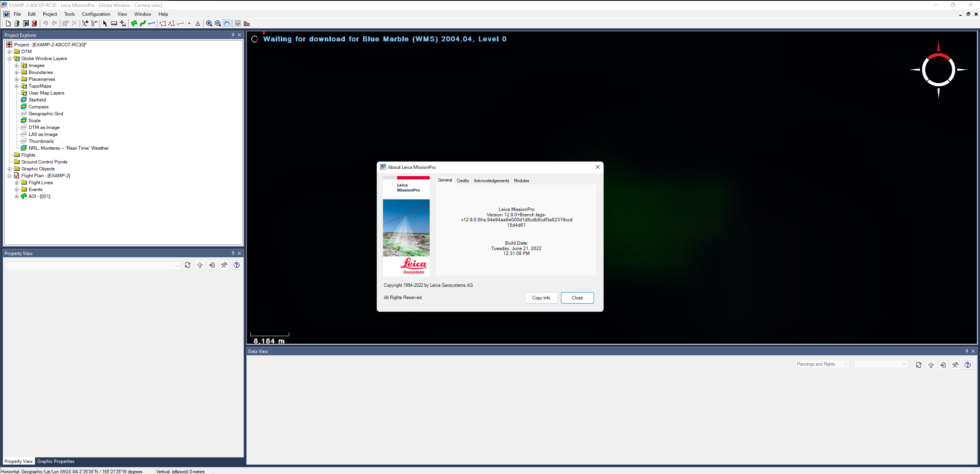Click the elevation profile toolbar icon
The width and height of the screenshot is (980, 474).
247,24
